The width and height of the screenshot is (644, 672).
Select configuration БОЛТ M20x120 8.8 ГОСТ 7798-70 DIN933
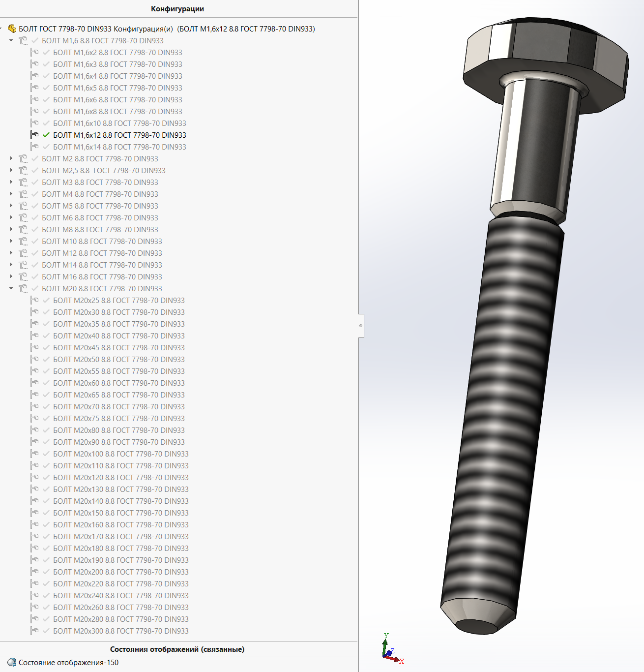coord(121,477)
